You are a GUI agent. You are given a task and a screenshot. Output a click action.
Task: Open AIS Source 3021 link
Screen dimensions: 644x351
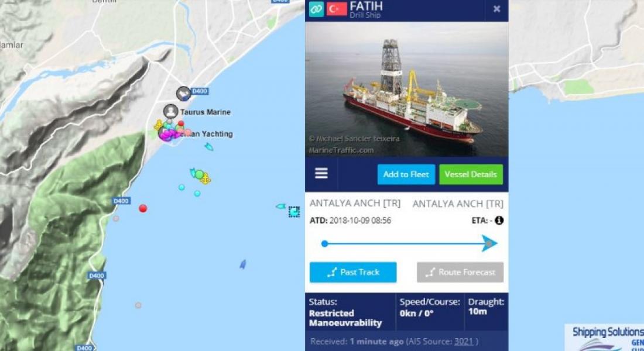[x=464, y=342]
